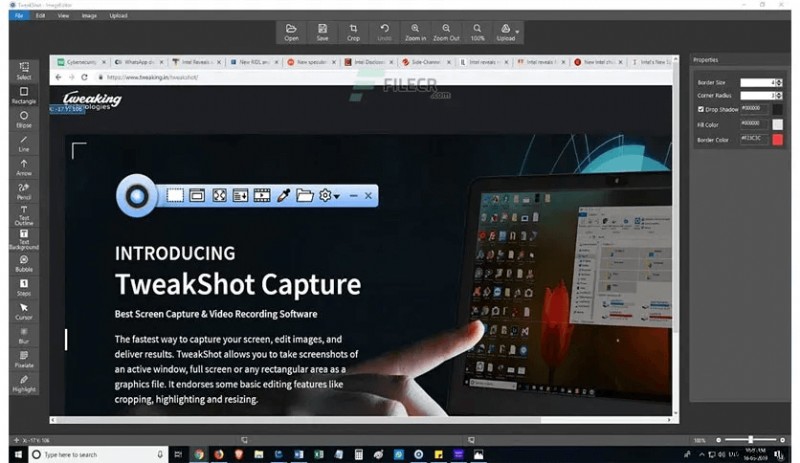Choose the Ellipse shape tool
This screenshot has height=463, width=800.
point(23,119)
